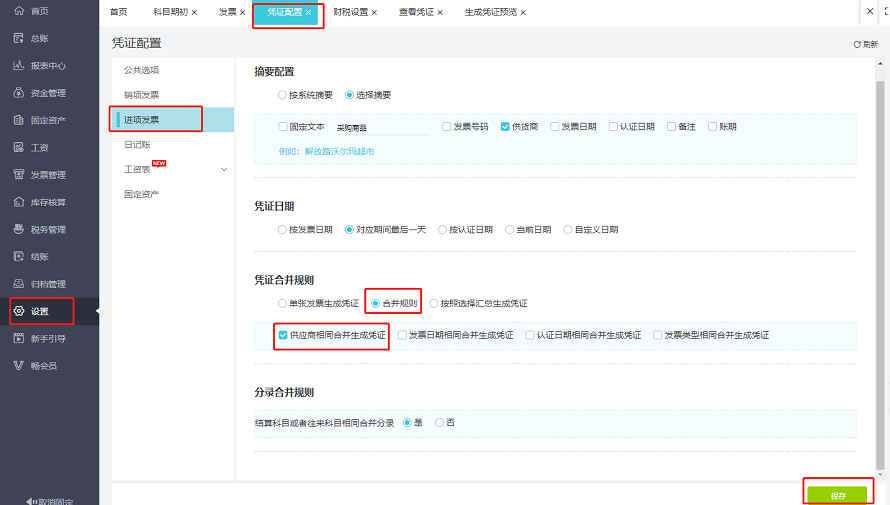
Task: Close the 凭证配置 tab with its X
Action: click(308, 12)
